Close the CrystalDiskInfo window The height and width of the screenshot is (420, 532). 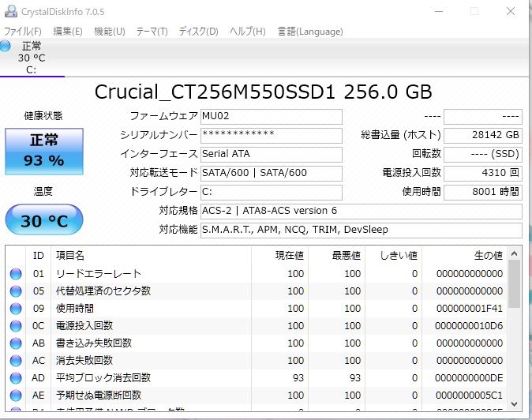511,11
